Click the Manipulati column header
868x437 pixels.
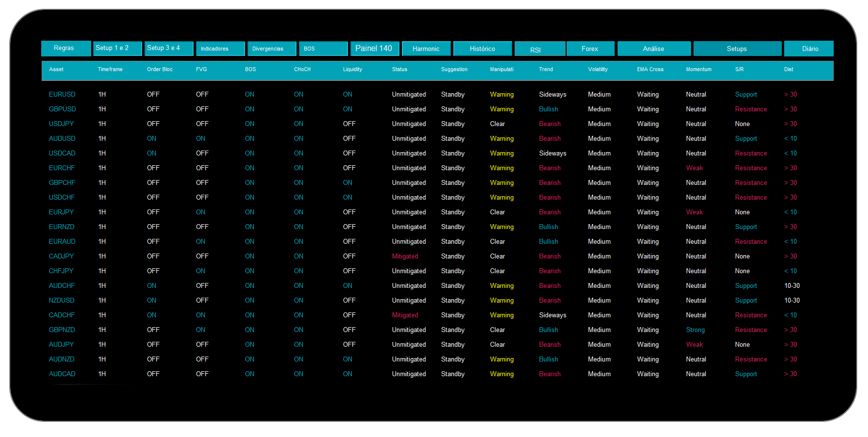[502, 70]
